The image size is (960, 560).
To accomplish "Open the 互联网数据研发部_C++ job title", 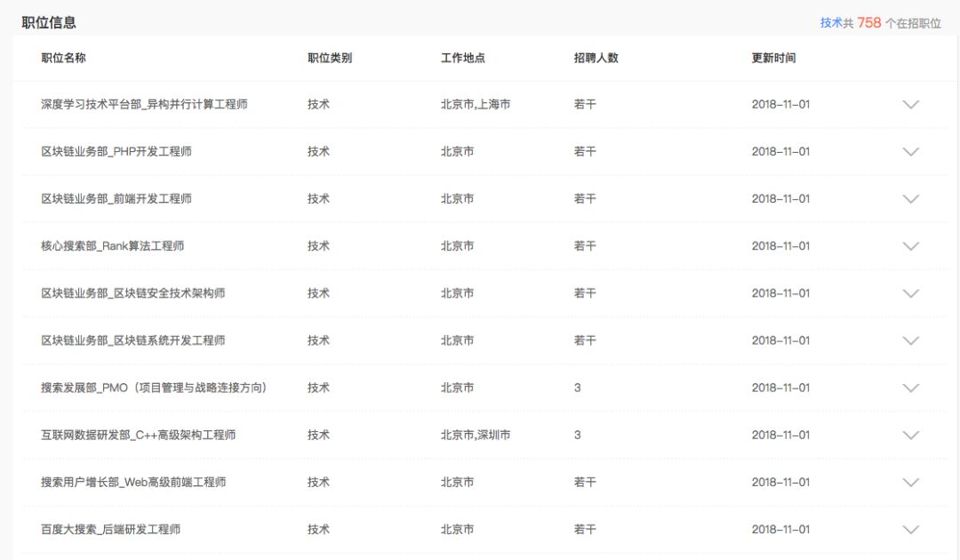I will (x=138, y=435).
